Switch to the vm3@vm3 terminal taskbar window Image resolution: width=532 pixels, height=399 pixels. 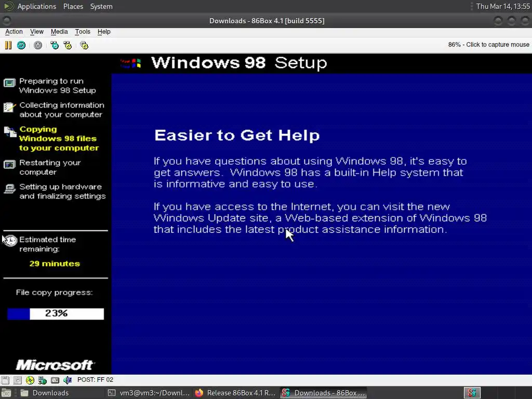[x=149, y=393]
